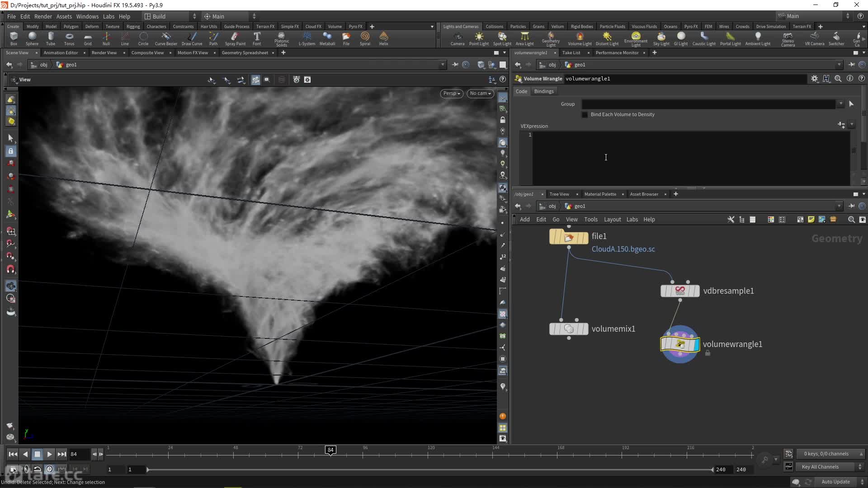The image size is (868, 488).
Task: Create a Sky Light
Action: pos(661,38)
